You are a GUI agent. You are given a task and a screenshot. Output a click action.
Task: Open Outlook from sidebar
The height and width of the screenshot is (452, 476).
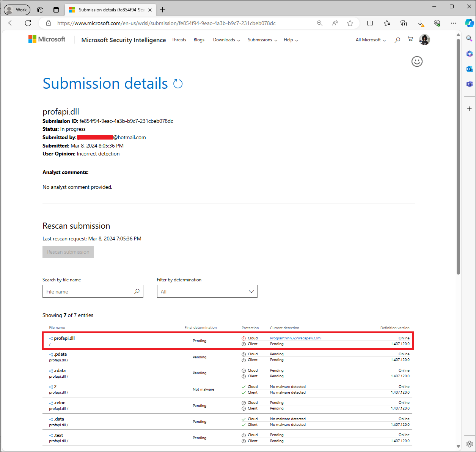tap(469, 69)
